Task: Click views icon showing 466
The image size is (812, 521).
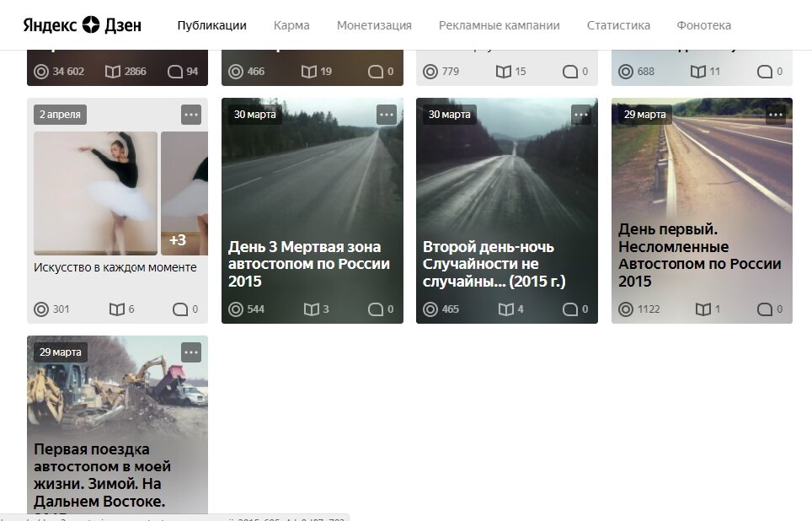Action: (236, 72)
